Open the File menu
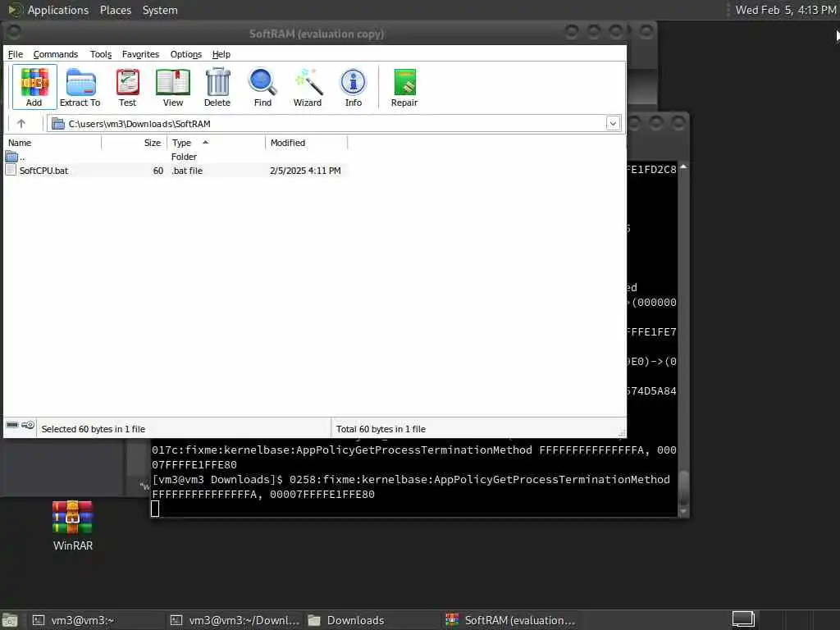840x630 pixels. pyautogui.click(x=16, y=54)
